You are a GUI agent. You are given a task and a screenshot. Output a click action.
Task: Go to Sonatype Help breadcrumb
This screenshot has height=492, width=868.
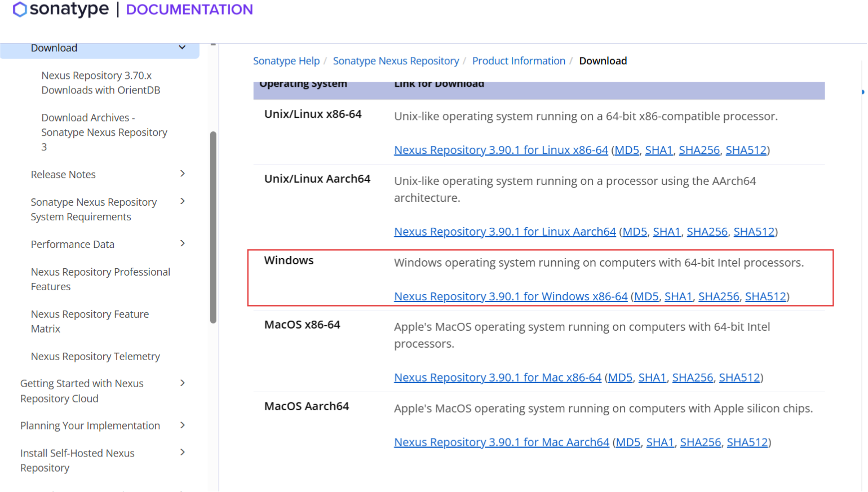[x=286, y=61]
